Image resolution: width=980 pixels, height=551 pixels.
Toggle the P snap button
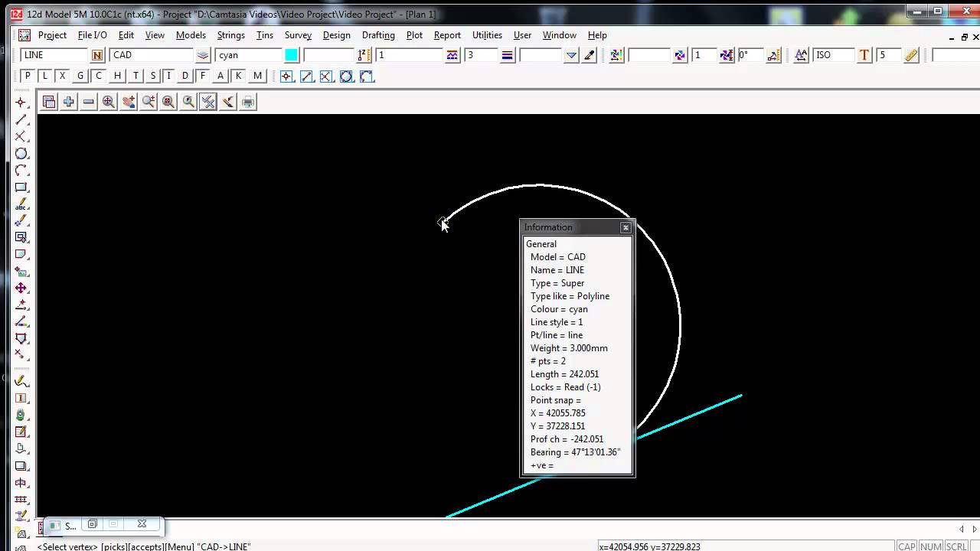(28, 76)
